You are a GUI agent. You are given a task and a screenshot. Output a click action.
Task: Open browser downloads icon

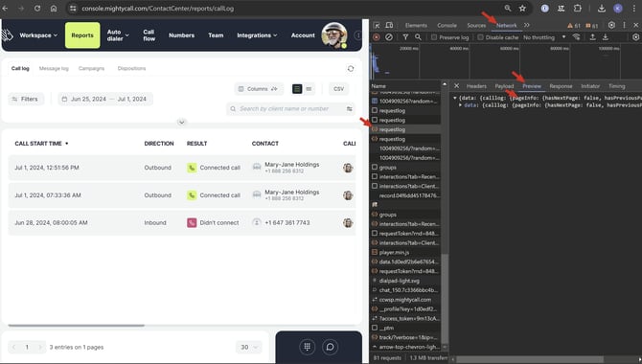(602, 9)
